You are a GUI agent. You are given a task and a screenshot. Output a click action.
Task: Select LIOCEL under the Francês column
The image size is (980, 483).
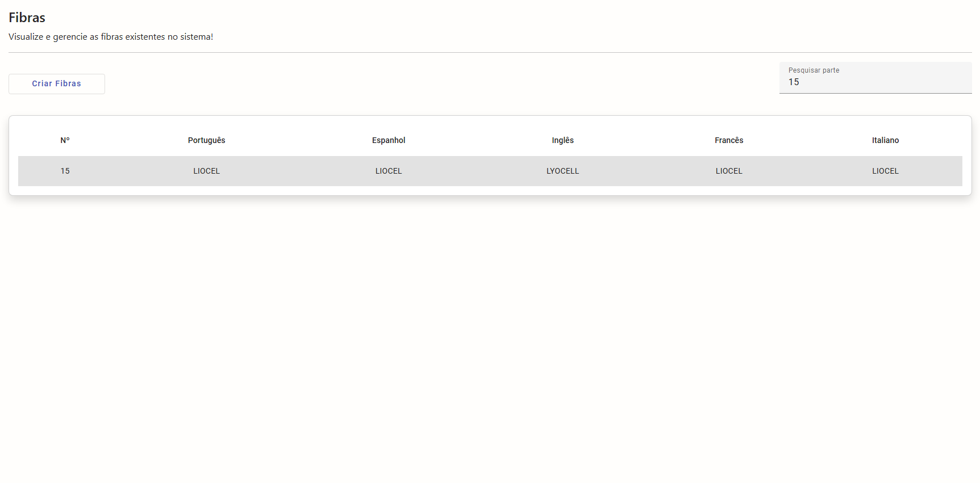tap(729, 171)
